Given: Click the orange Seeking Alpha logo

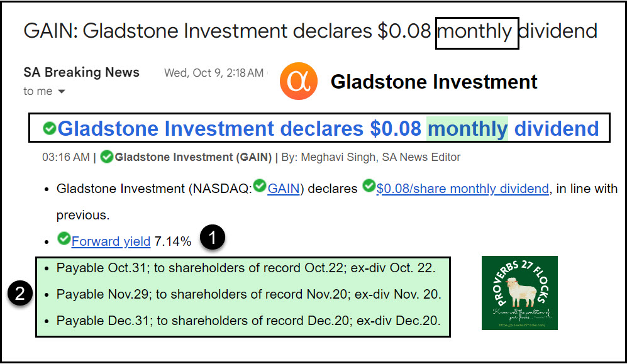Looking at the screenshot, I should 299,81.
